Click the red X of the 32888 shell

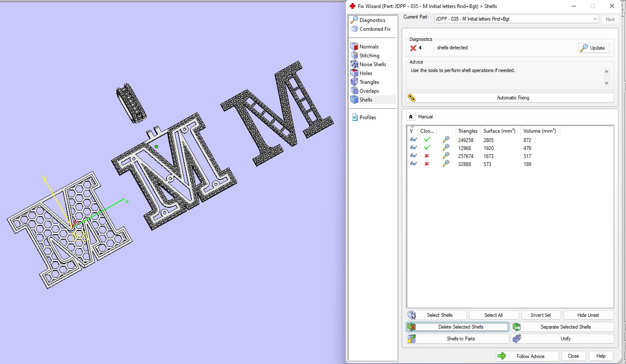point(427,164)
